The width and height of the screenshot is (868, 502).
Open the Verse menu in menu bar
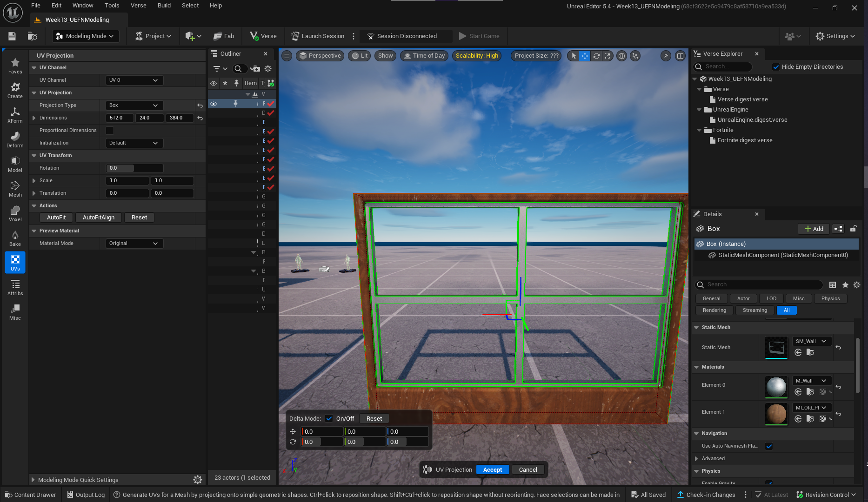point(139,6)
